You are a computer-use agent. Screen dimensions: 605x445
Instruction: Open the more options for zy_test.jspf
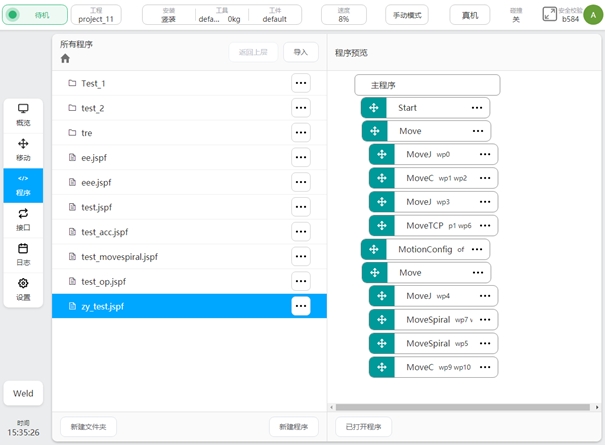(x=300, y=306)
